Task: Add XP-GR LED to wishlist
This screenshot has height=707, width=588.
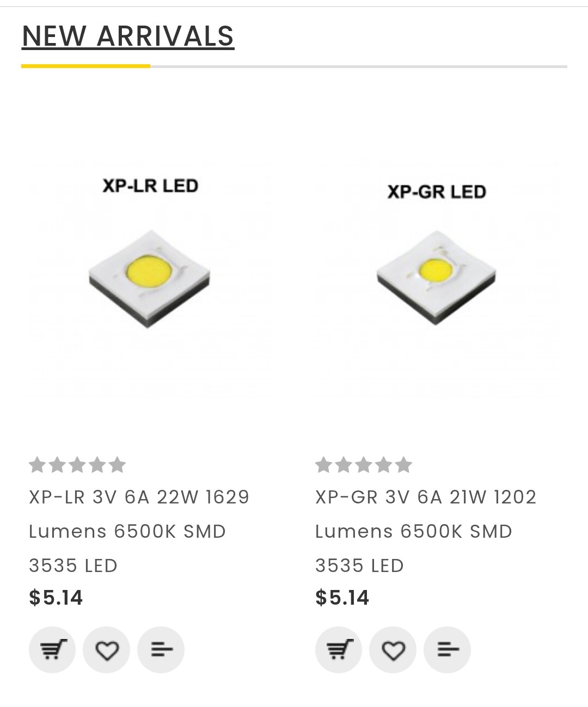Action: point(393,649)
